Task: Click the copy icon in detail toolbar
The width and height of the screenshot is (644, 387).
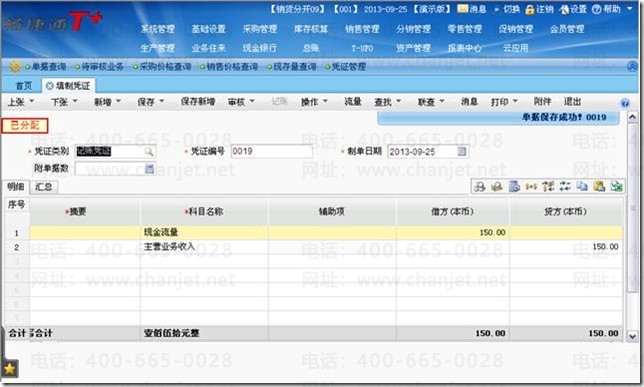Action: (x=582, y=187)
